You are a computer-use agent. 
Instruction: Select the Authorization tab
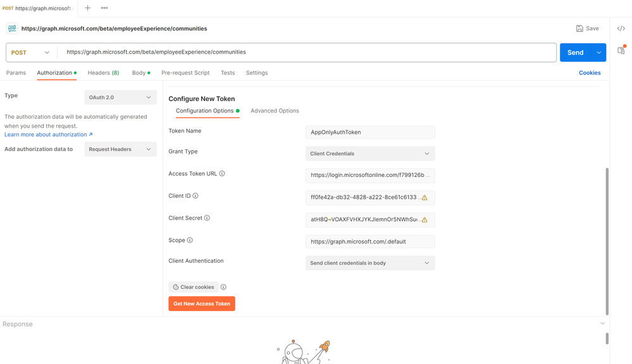point(57,73)
